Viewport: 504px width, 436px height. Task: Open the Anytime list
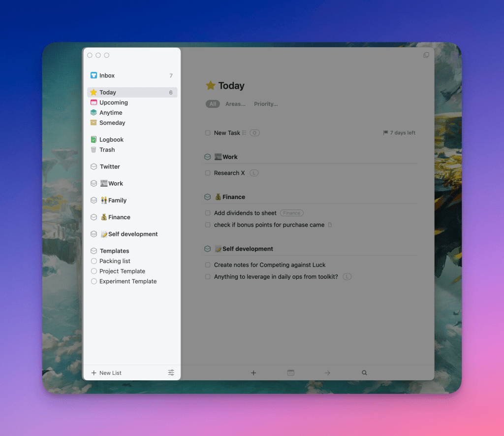(111, 113)
